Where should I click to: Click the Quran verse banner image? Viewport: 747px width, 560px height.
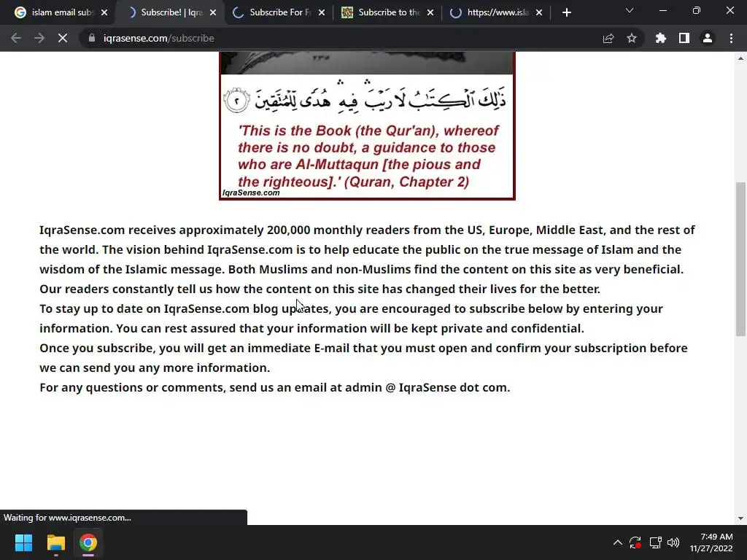point(367,125)
